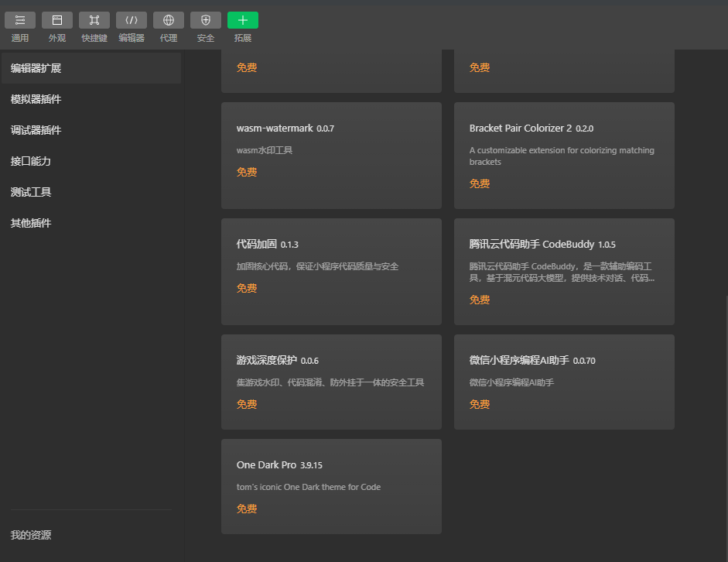Select 调试器插件 in the sidebar
This screenshot has width=728, height=562.
(x=91, y=130)
